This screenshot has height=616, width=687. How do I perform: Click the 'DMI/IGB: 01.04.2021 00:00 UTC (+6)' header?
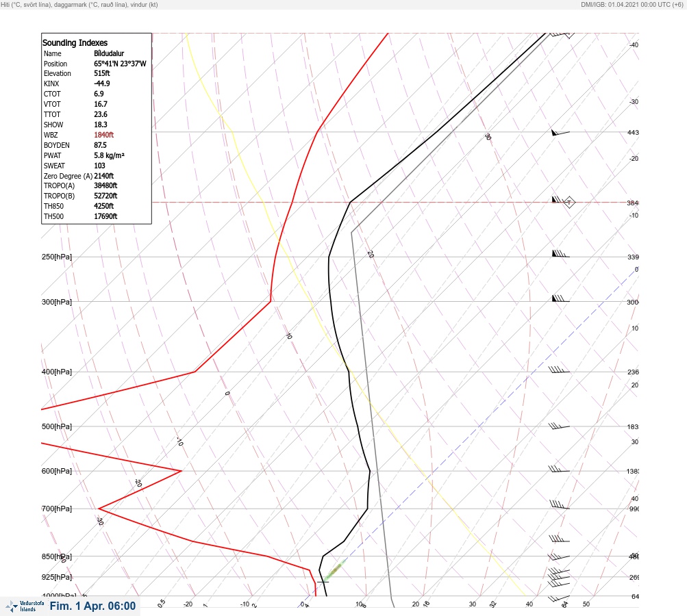click(632, 4)
